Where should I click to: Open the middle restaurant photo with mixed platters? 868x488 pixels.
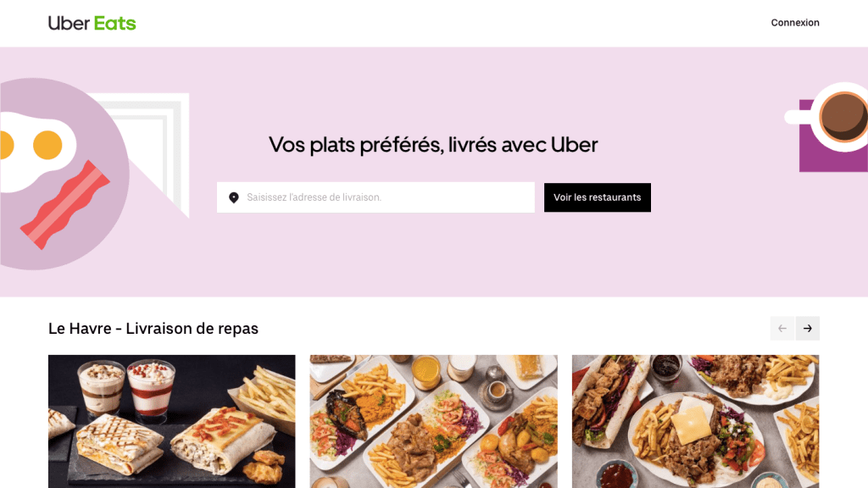point(433,422)
